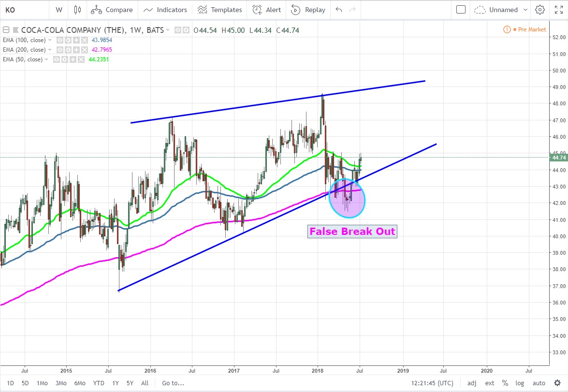This screenshot has width=568, height=392.
Task: Select the False Break Out text label
Action: click(352, 232)
